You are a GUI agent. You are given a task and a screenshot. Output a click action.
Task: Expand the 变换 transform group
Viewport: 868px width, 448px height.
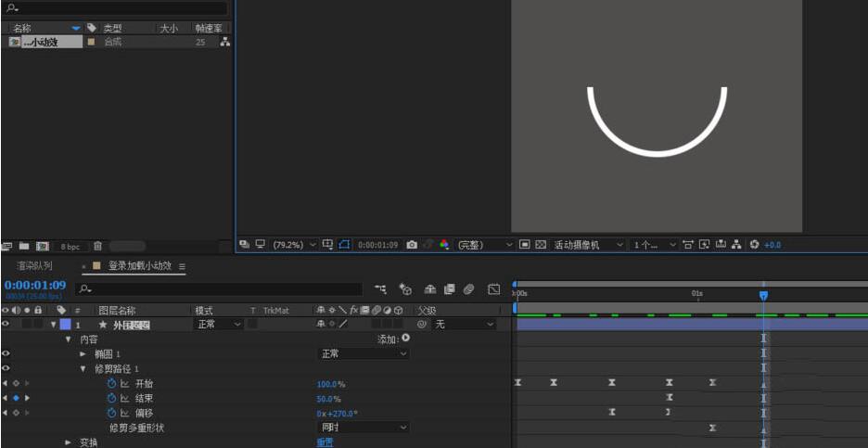click(x=69, y=442)
